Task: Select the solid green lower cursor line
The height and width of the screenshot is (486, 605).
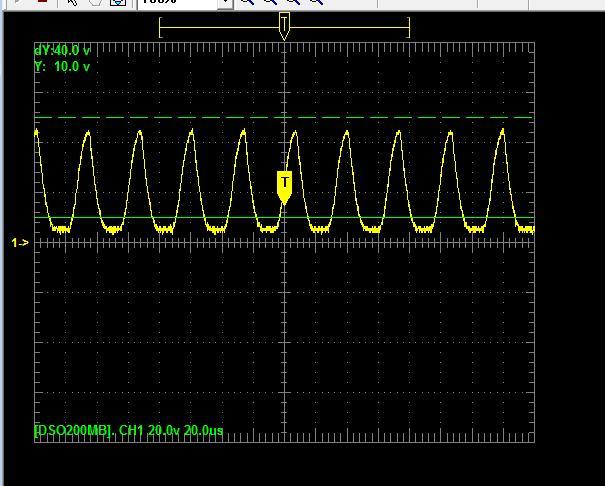Action: 400,217
